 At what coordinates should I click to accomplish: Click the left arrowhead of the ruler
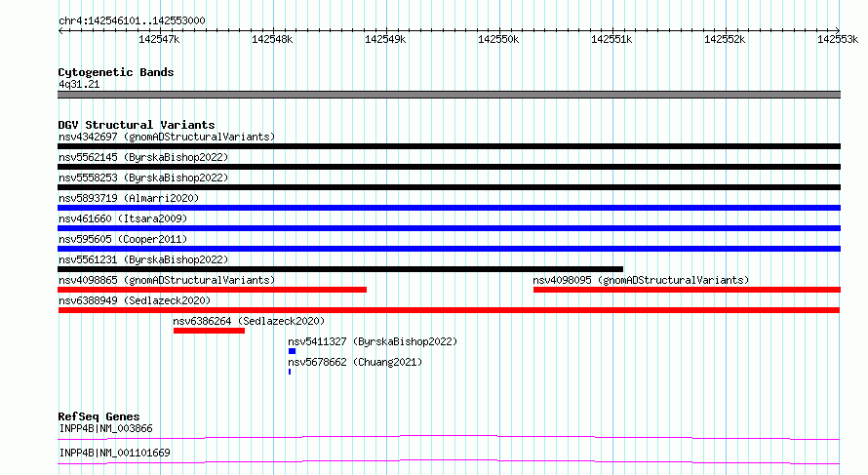(60, 31)
